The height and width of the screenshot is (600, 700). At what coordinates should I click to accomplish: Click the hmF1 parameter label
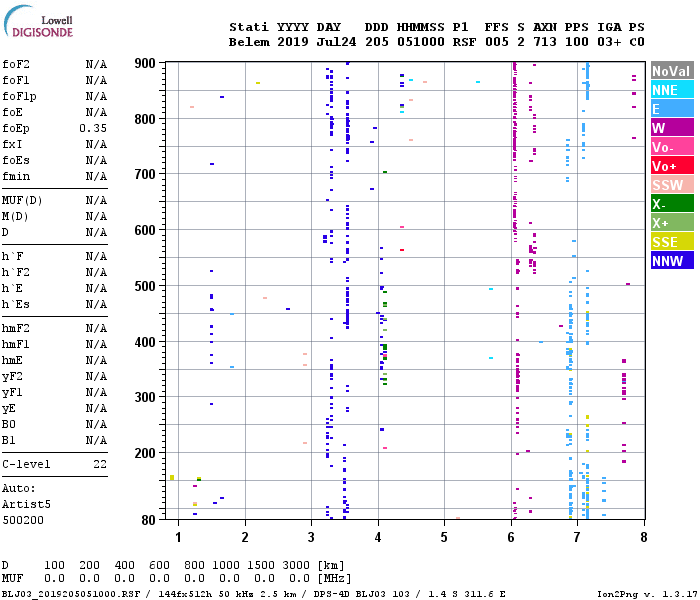[x=16, y=345]
